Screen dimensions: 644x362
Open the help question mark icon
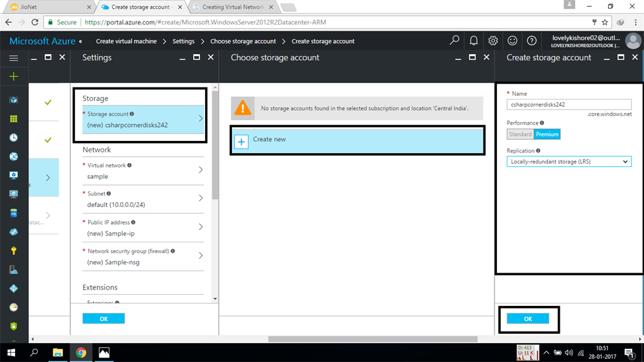(x=531, y=40)
